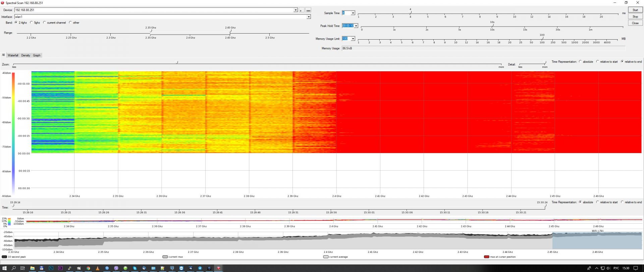Click the Zoom slider handle
The width and height of the screenshot is (644, 272).
[177, 62]
